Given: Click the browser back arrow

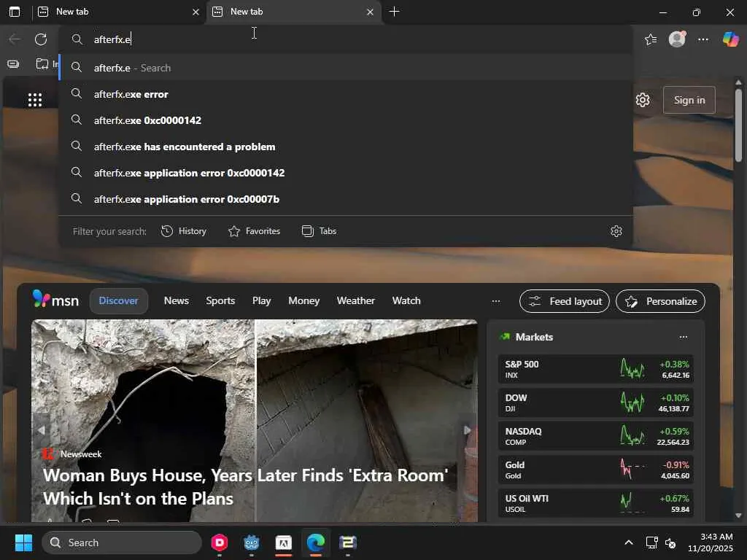Looking at the screenshot, I should point(15,39).
